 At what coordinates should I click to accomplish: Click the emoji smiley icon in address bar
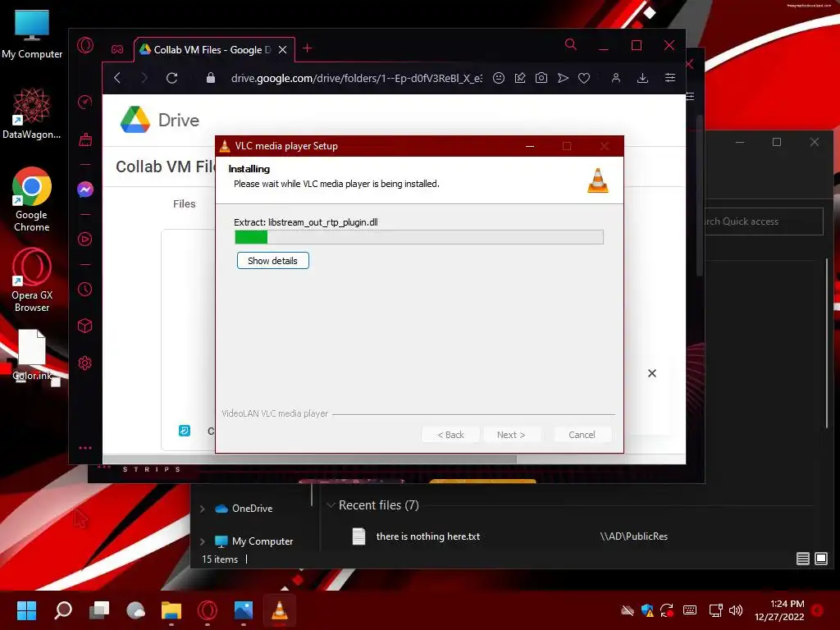(499, 78)
